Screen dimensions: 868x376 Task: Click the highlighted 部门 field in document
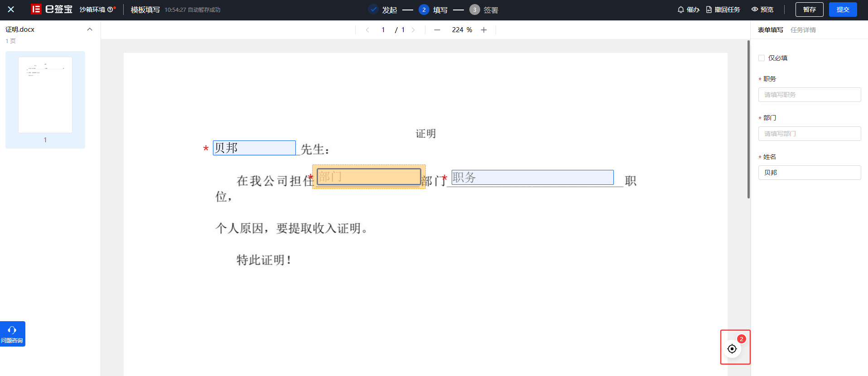[x=369, y=177]
